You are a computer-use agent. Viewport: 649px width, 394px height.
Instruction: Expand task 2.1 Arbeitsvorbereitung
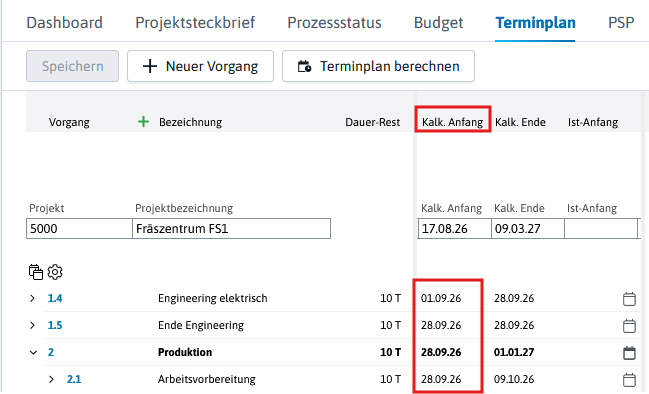point(51,379)
